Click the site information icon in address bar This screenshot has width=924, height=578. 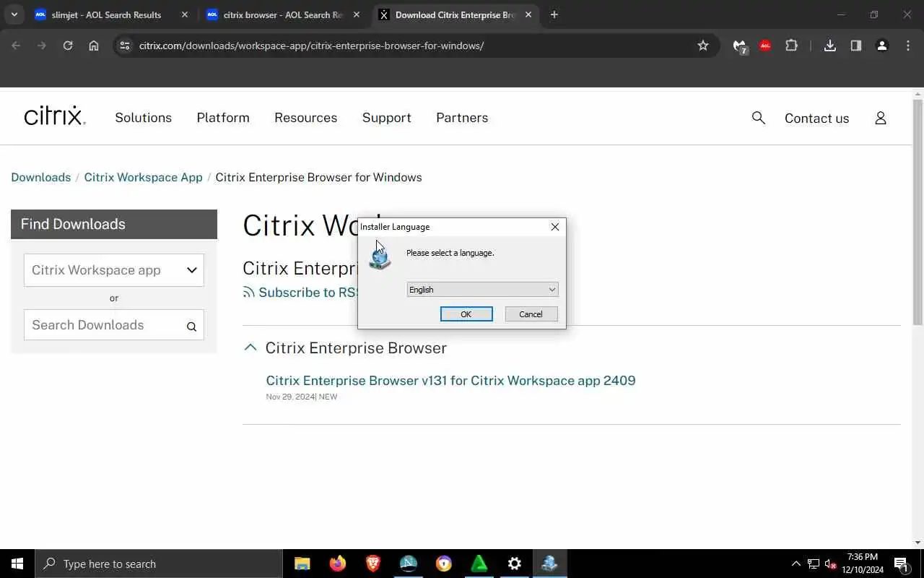125,46
